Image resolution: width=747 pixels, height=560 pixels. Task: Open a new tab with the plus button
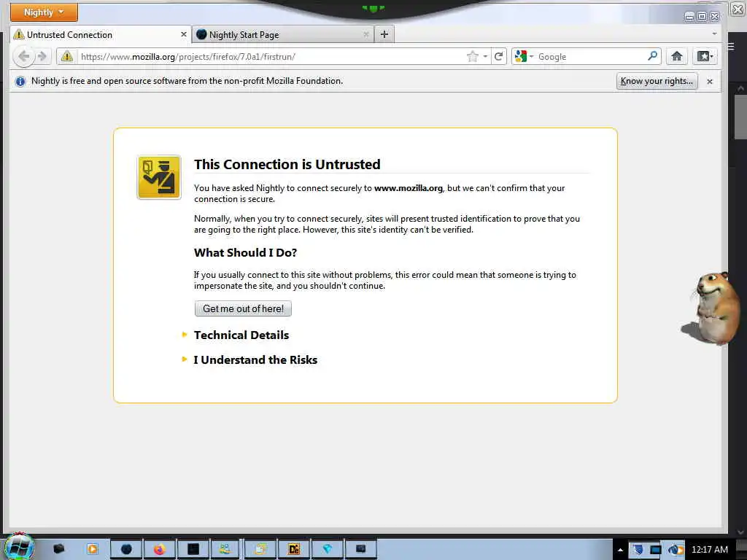click(x=384, y=34)
